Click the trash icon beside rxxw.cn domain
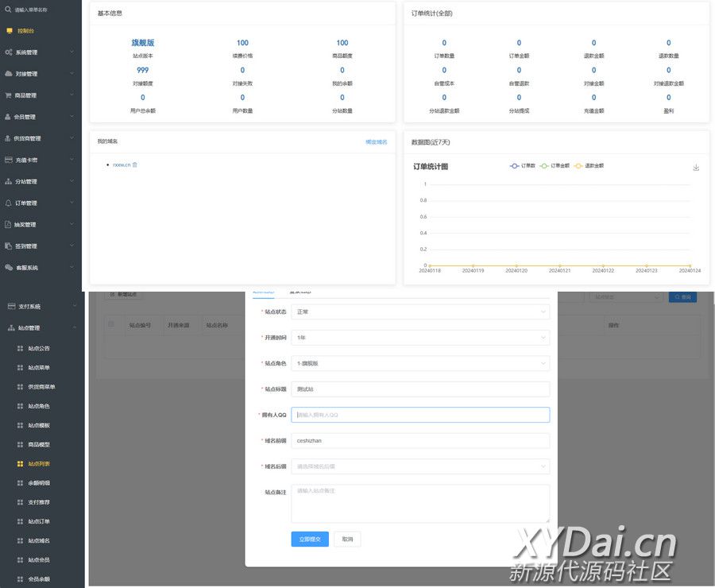Viewport: 715px width, 588px height. click(135, 164)
